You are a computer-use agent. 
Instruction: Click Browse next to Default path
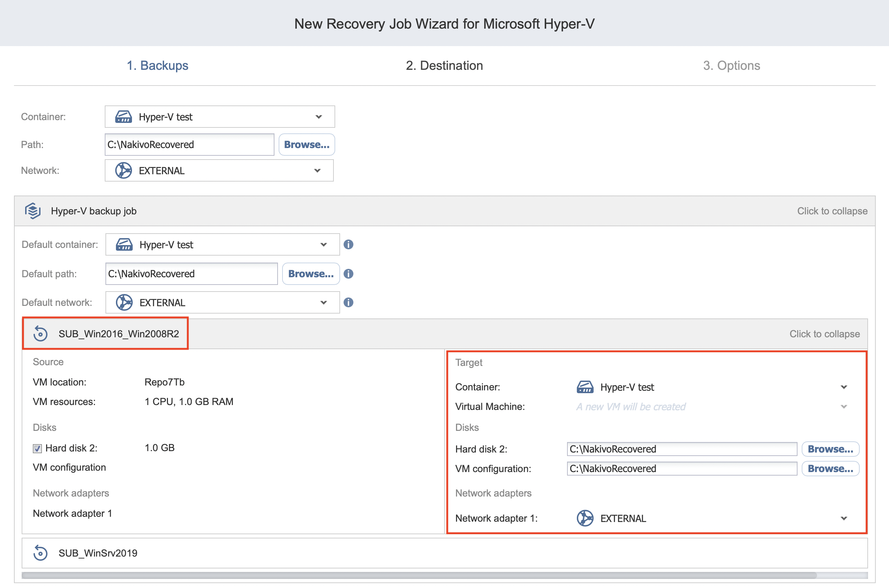(x=311, y=274)
